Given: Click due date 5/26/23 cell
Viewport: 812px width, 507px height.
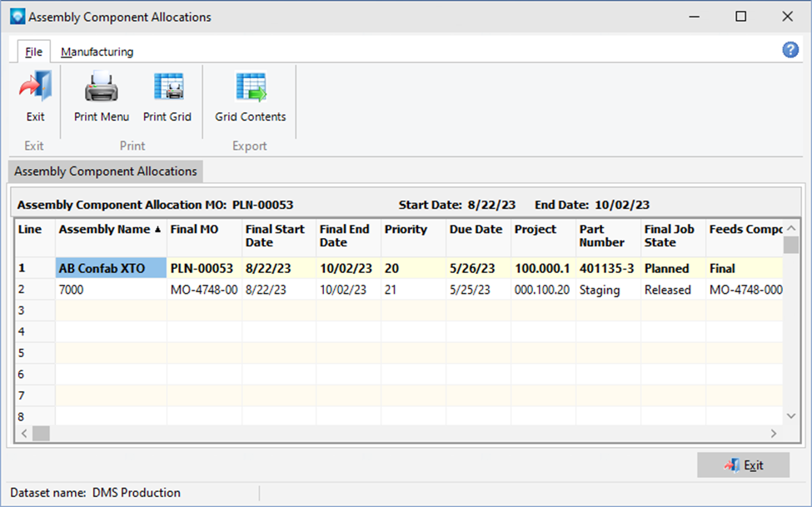Looking at the screenshot, I should coord(479,268).
